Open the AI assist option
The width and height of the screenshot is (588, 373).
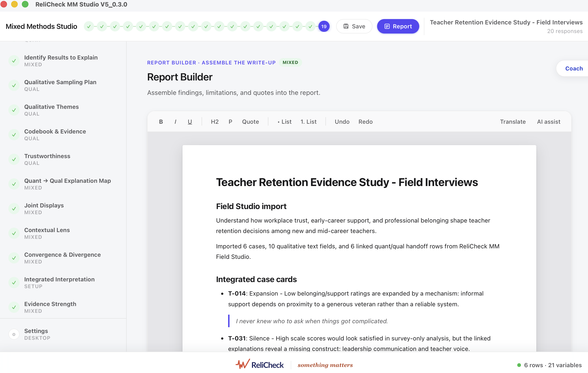[x=548, y=121]
